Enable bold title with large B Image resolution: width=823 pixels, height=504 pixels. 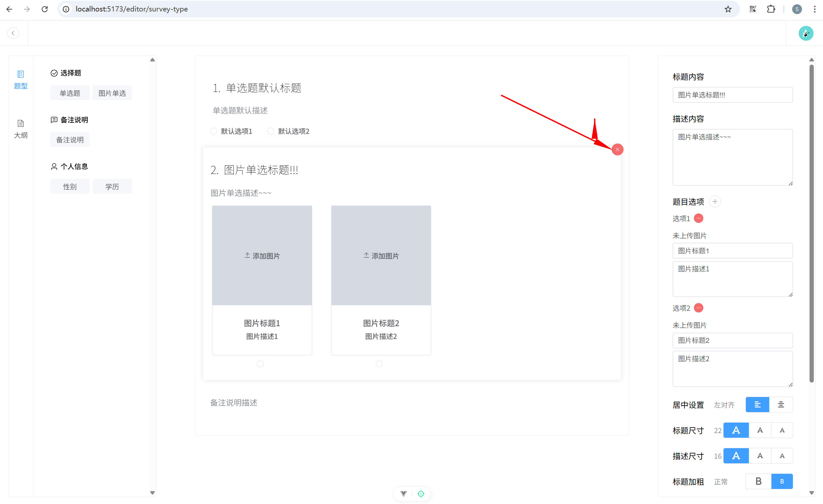(758, 481)
